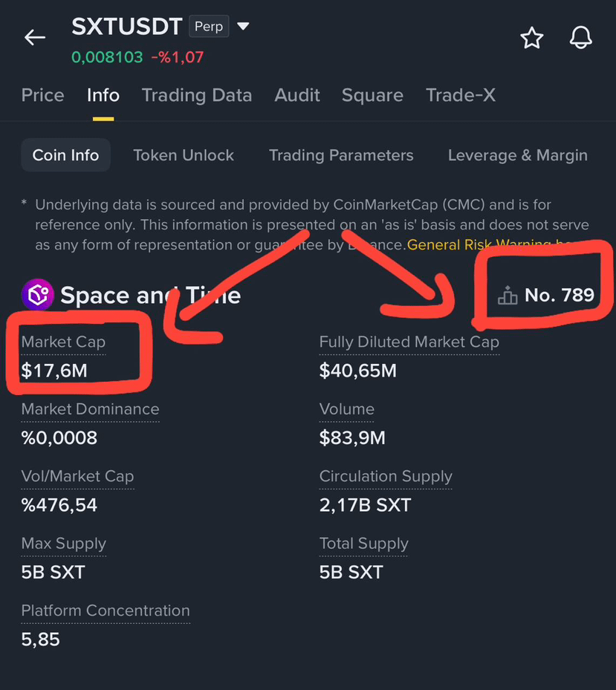Select the Trading Parameters sub-tab
Image resolution: width=616 pixels, height=690 pixels.
click(x=341, y=155)
